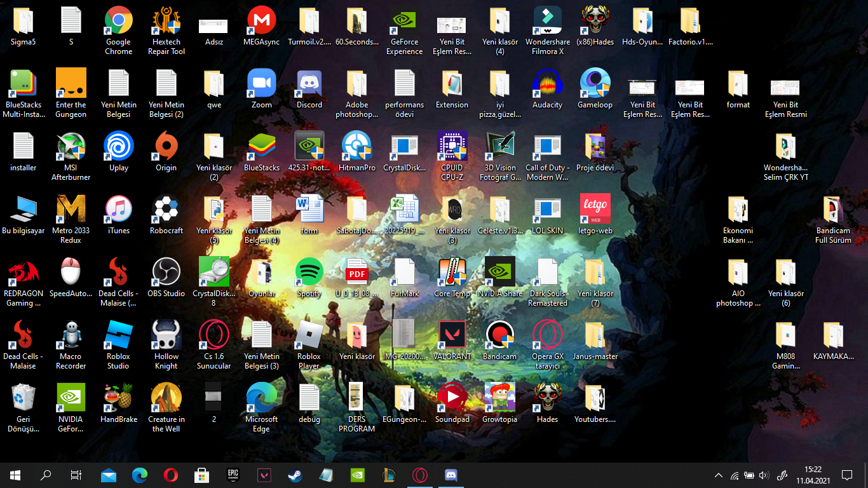This screenshot has width=868, height=488.
Task: Select the (x86)Hades shortcut icon
Action: pos(595,26)
